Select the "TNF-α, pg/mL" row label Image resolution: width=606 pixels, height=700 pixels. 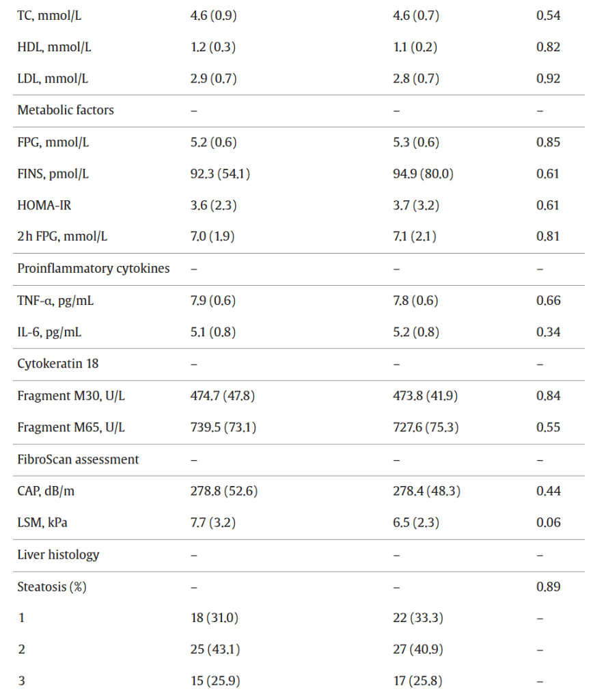[x=55, y=301]
